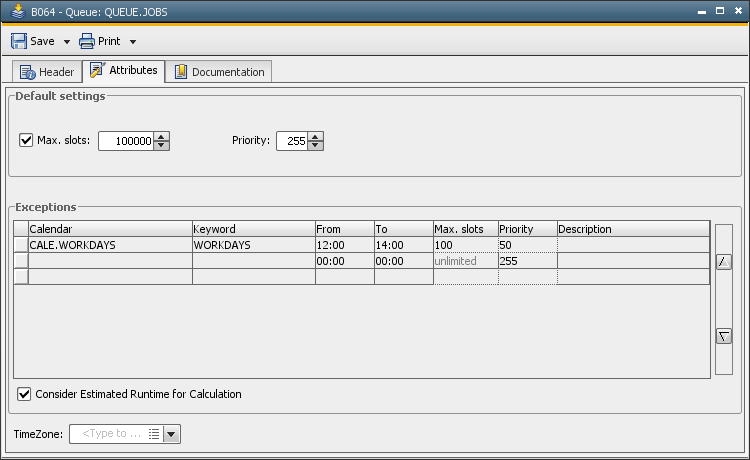
Task: Open the Save dropdown arrow
Action: click(67, 42)
